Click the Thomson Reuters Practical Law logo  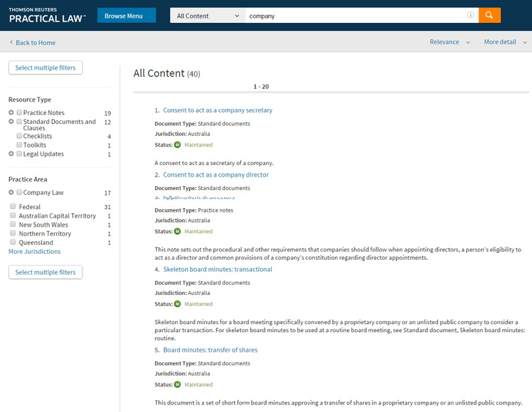[47, 15]
